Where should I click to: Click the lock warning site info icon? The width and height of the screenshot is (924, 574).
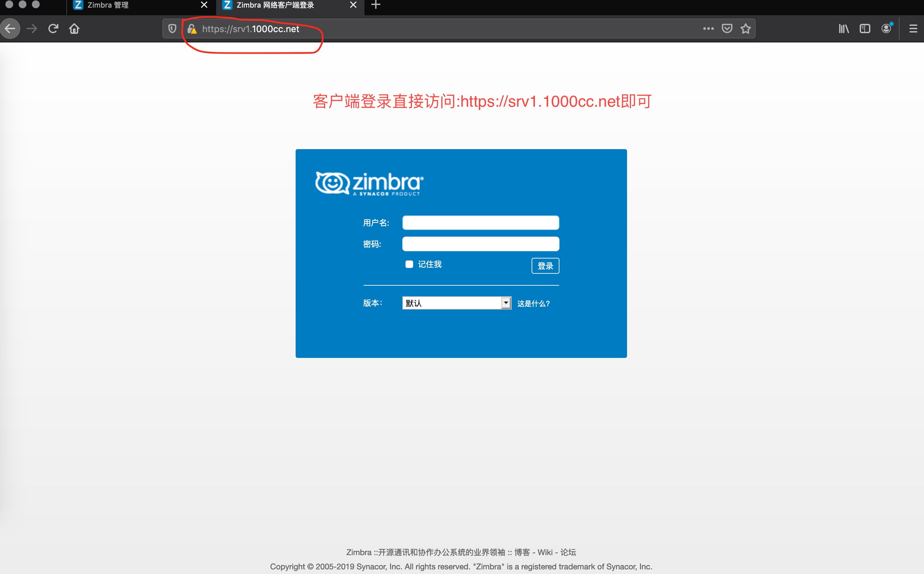pyautogui.click(x=192, y=29)
